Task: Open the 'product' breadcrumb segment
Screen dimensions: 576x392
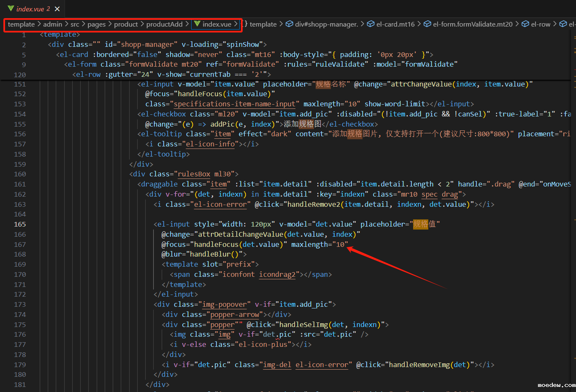Action: (126, 24)
